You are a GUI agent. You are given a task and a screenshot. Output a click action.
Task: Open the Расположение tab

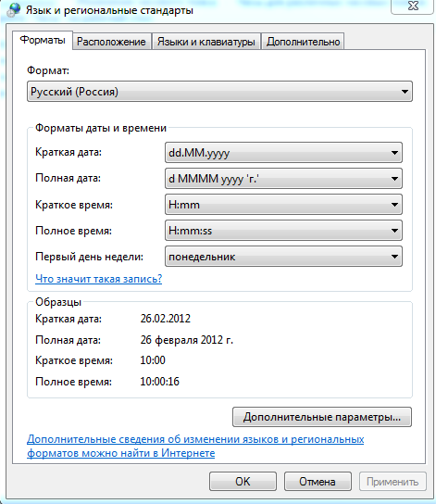point(111,42)
